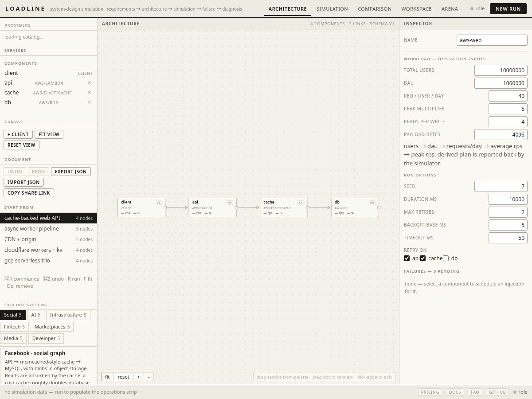532x399 pixels.
Task: Filter explore systems by AI
Action: pos(36,315)
